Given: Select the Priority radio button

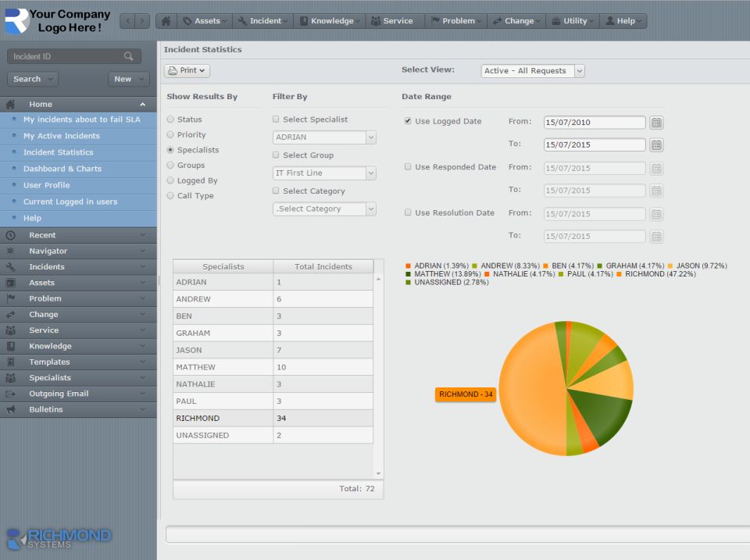Looking at the screenshot, I should [x=170, y=134].
